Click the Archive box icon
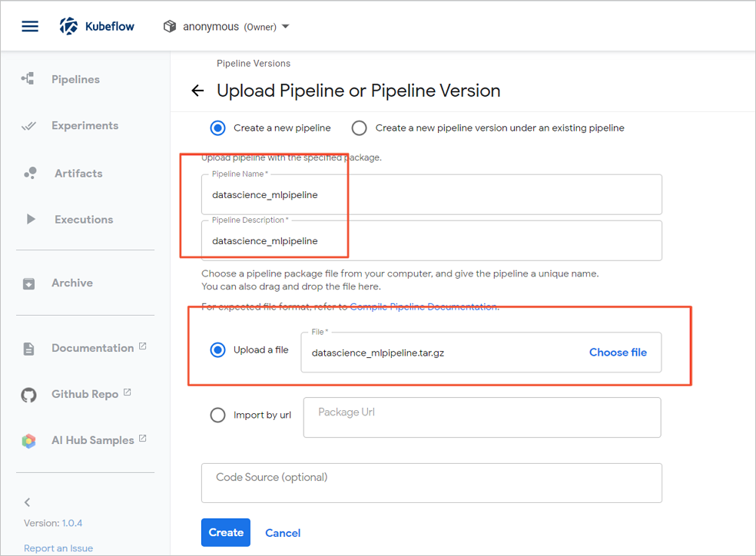Image resolution: width=756 pixels, height=556 pixels. 28,283
